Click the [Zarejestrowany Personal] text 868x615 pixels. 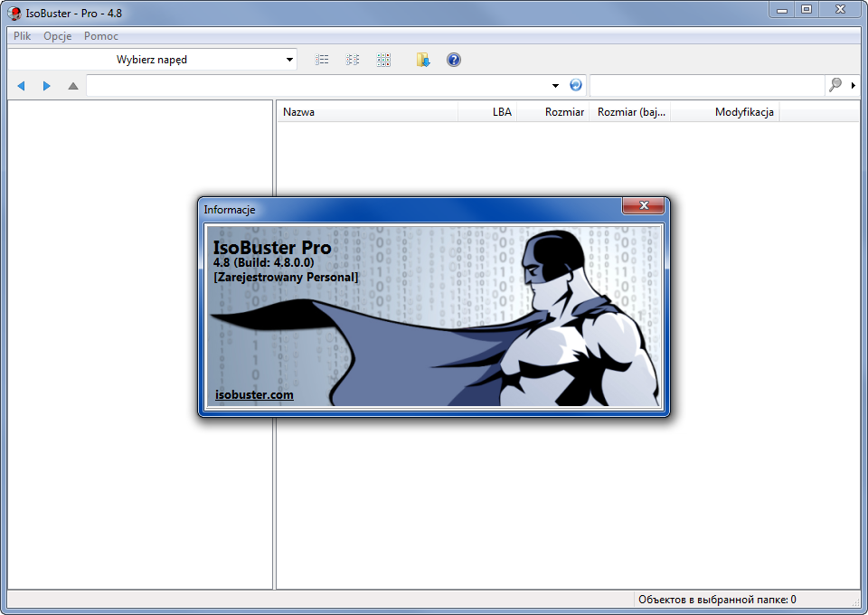(286, 277)
